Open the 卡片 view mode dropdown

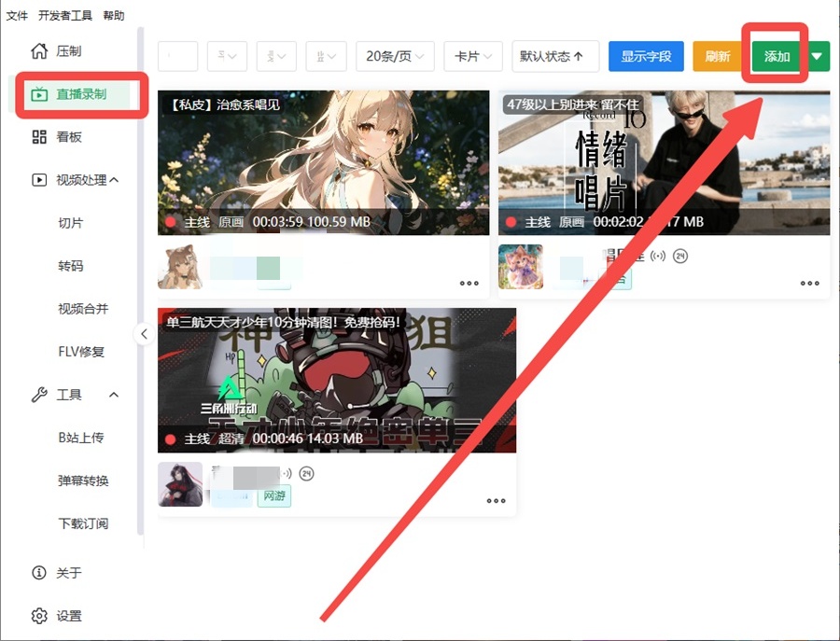(x=473, y=56)
